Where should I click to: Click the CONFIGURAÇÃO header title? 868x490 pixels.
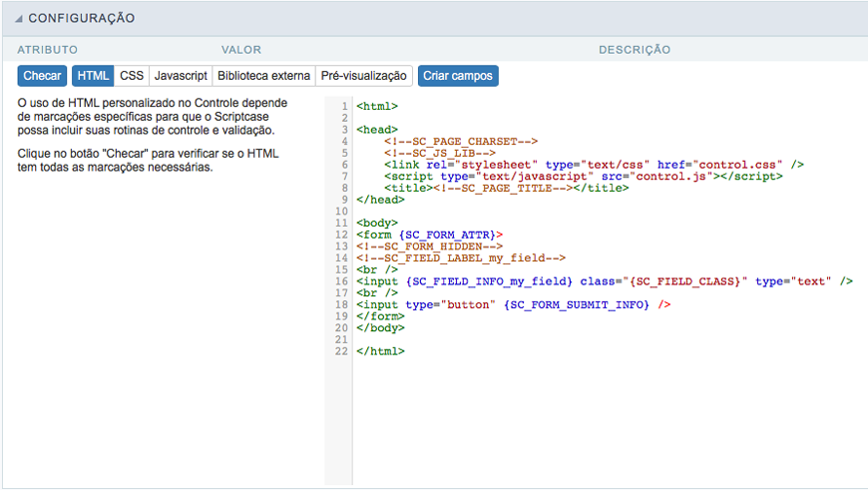pos(82,18)
